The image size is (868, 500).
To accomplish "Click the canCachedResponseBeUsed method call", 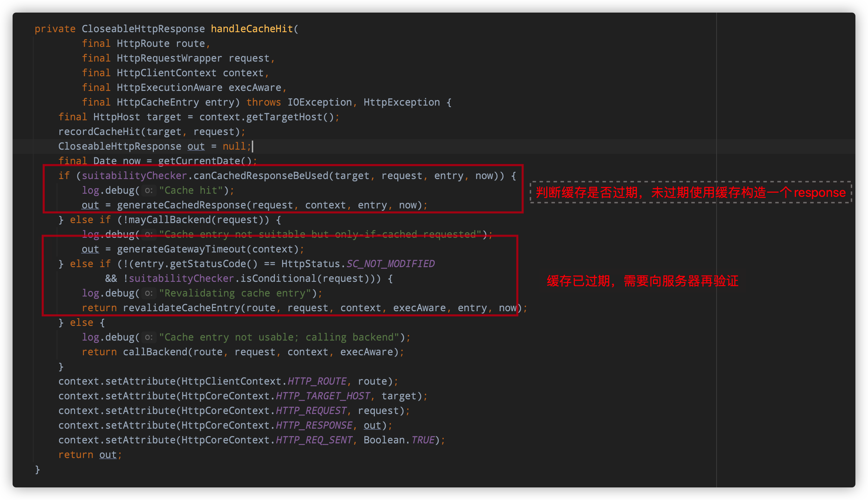I will pyautogui.click(x=261, y=176).
